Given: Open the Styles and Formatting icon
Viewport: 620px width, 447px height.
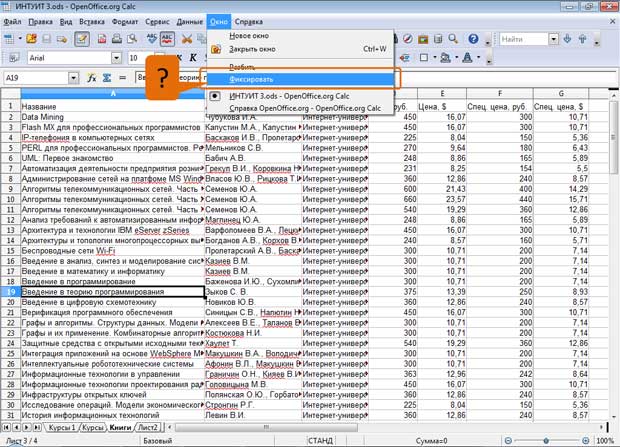Looking at the screenshot, I should pos(14,58).
